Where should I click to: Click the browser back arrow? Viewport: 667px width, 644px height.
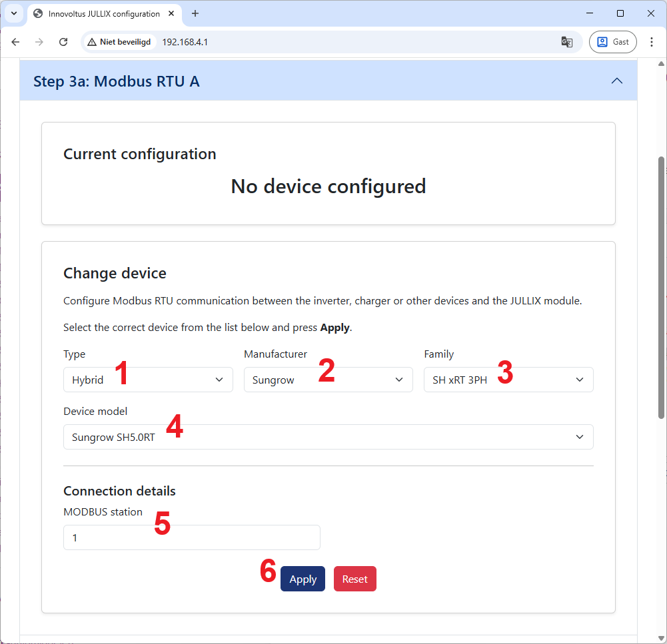(16, 42)
